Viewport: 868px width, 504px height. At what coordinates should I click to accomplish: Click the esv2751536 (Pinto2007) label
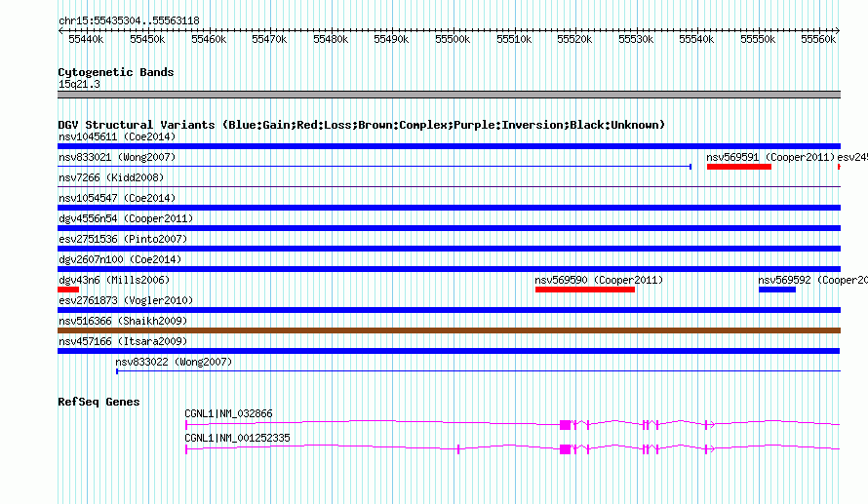[123, 239]
